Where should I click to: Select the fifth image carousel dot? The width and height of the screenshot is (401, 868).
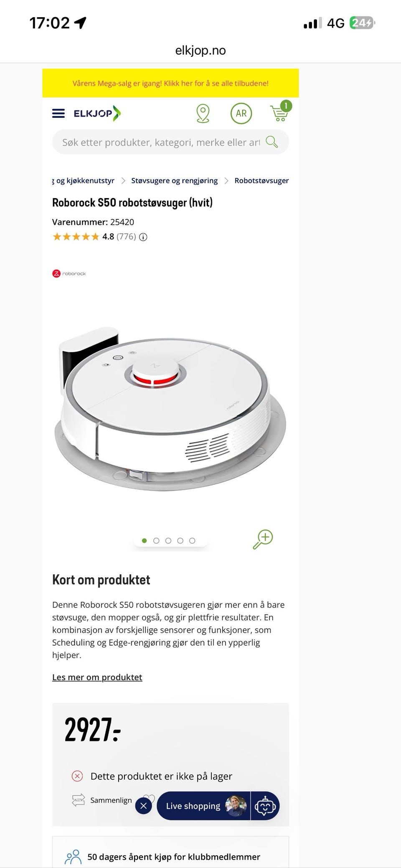pos(192,540)
